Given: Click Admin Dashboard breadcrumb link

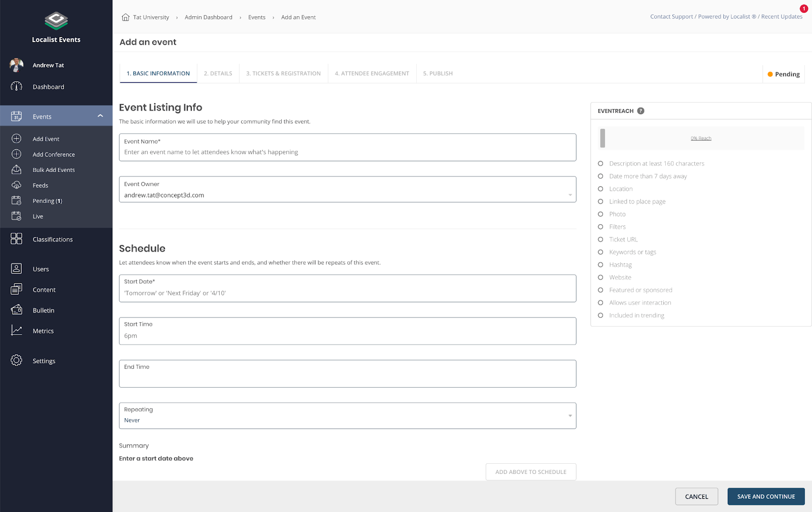Looking at the screenshot, I should coord(209,17).
